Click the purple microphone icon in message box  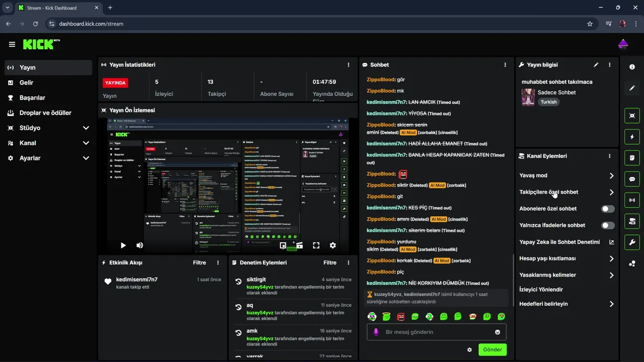click(x=375, y=332)
